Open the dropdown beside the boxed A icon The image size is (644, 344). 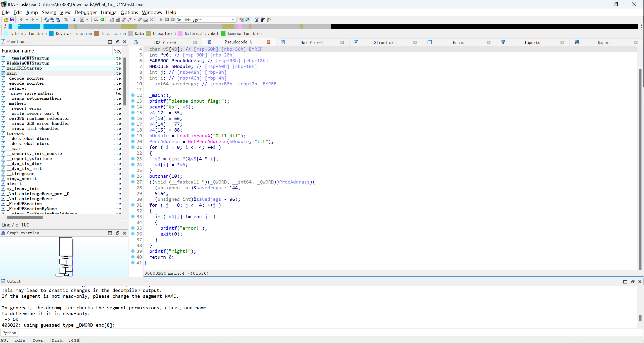click(x=87, y=20)
